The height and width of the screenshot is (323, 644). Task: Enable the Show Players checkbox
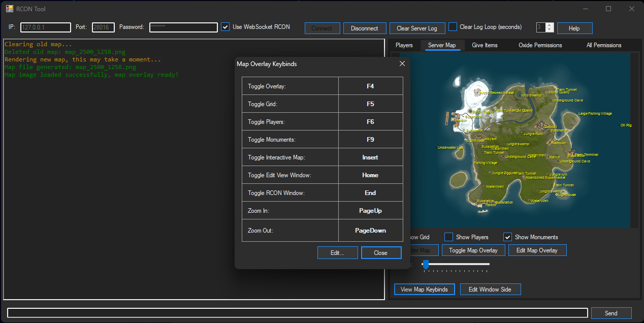click(448, 237)
